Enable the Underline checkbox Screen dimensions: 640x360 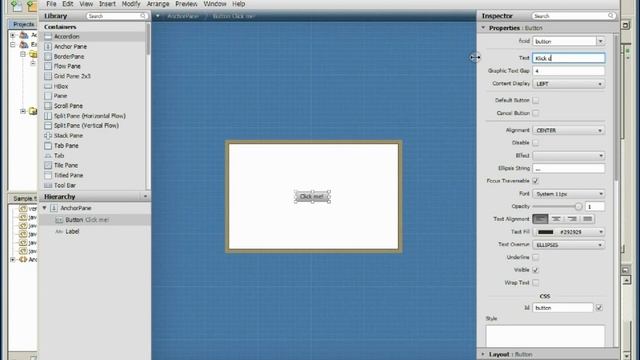point(536,257)
